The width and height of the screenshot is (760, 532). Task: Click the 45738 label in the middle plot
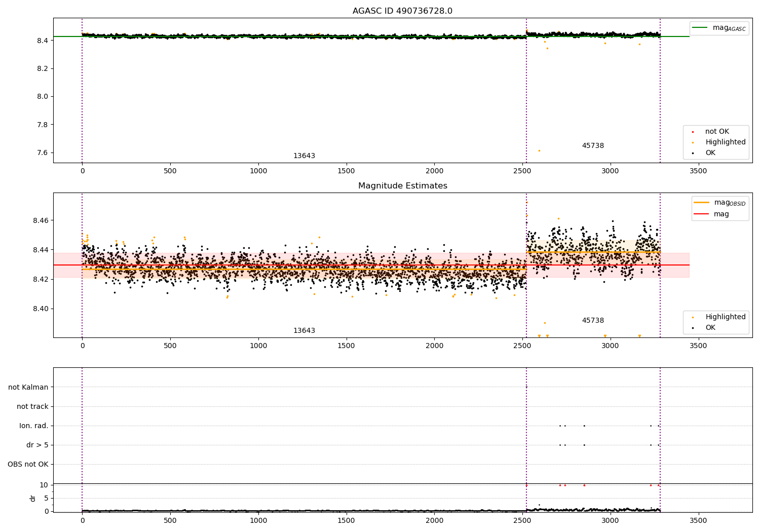pos(593,321)
